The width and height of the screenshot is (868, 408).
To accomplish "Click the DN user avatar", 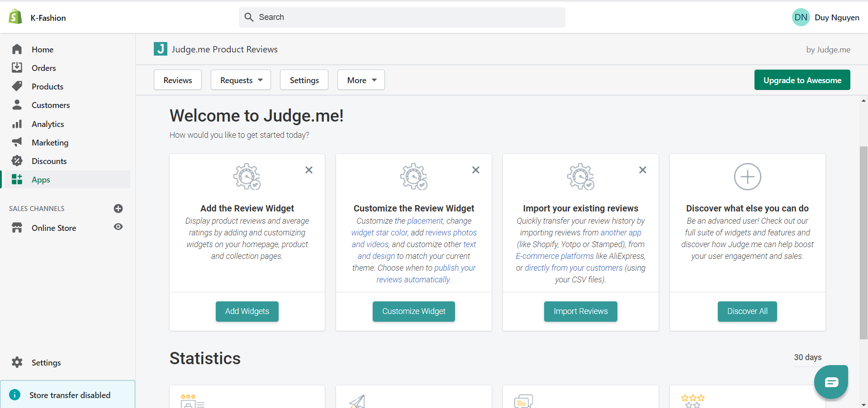I will click(x=801, y=17).
